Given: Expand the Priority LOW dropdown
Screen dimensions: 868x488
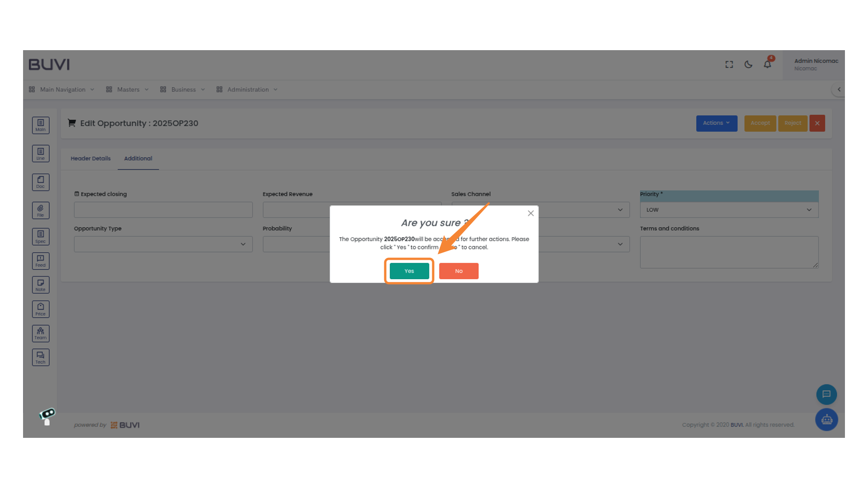Looking at the screenshot, I should click(x=729, y=210).
